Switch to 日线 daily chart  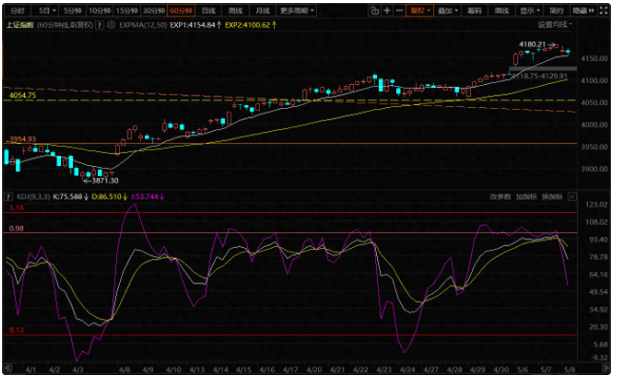coord(208,11)
